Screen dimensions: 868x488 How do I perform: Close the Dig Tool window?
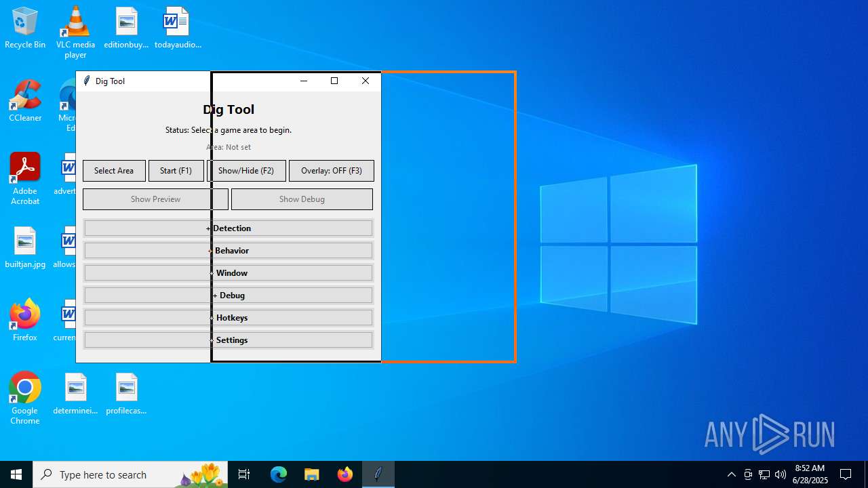click(x=366, y=81)
